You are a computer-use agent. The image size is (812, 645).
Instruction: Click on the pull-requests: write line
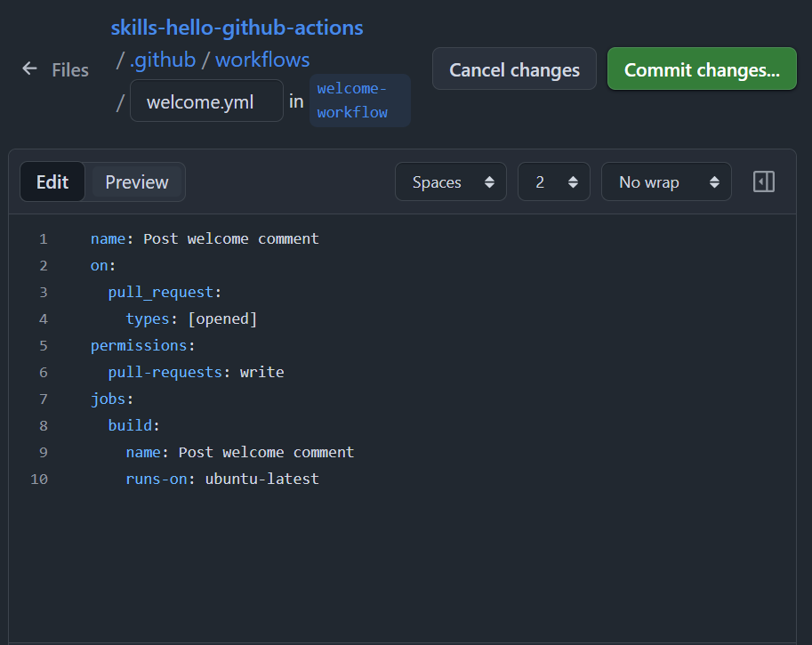(196, 373)
